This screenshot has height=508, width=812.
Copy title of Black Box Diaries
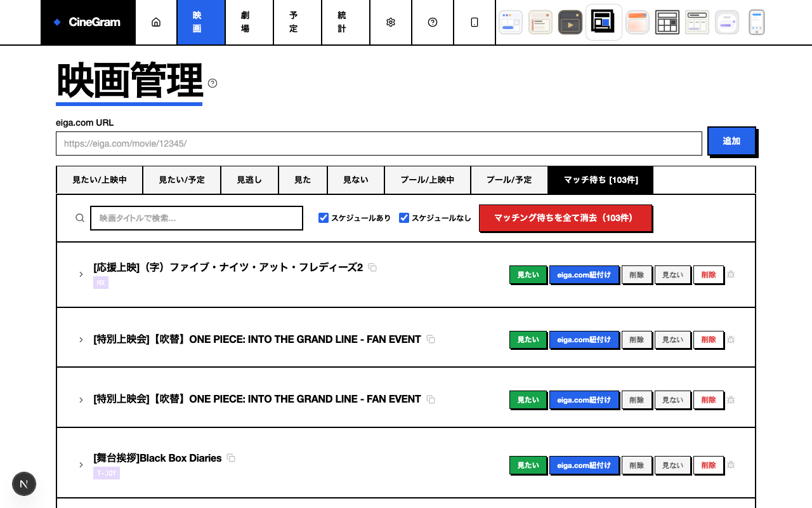232,458
